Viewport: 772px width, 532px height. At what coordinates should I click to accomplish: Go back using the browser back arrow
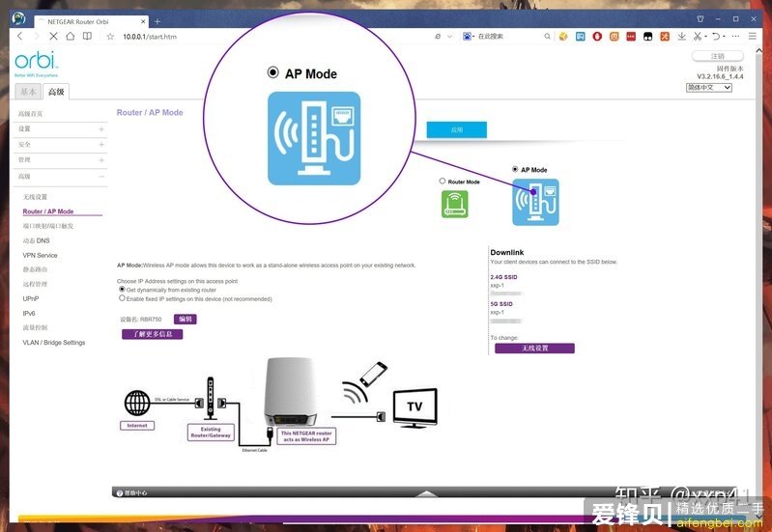click(19, 36)
